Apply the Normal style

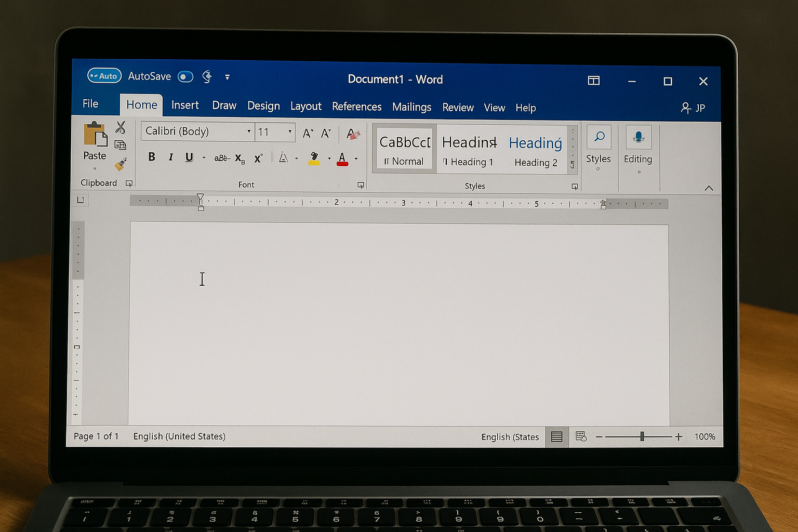(404, 148)
